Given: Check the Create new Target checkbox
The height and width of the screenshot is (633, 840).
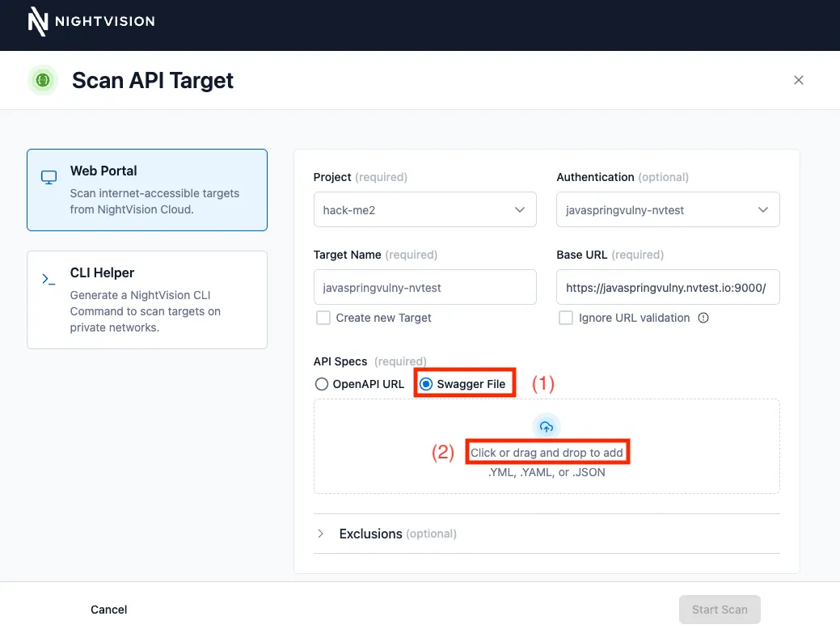Looking at the screenshot, I should coord(323,318).
